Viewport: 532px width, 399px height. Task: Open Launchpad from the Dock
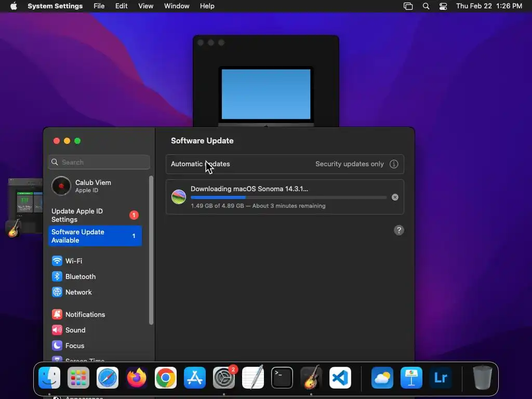pyautogui.click(x=78, y=378)
